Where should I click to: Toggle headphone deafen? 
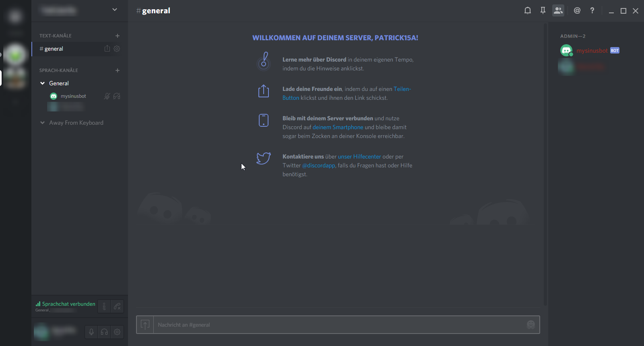(x=104, y=332)
